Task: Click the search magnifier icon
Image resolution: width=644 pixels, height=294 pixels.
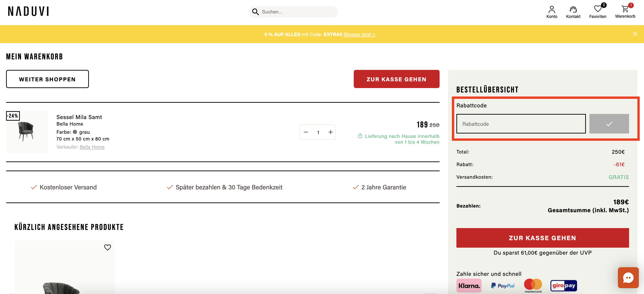Action: pos(255,12)
